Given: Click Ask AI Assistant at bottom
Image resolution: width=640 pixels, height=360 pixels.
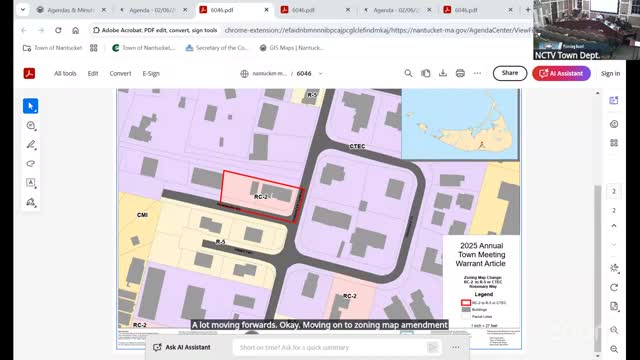Looking at the screenshot, I should click(182, 347).
